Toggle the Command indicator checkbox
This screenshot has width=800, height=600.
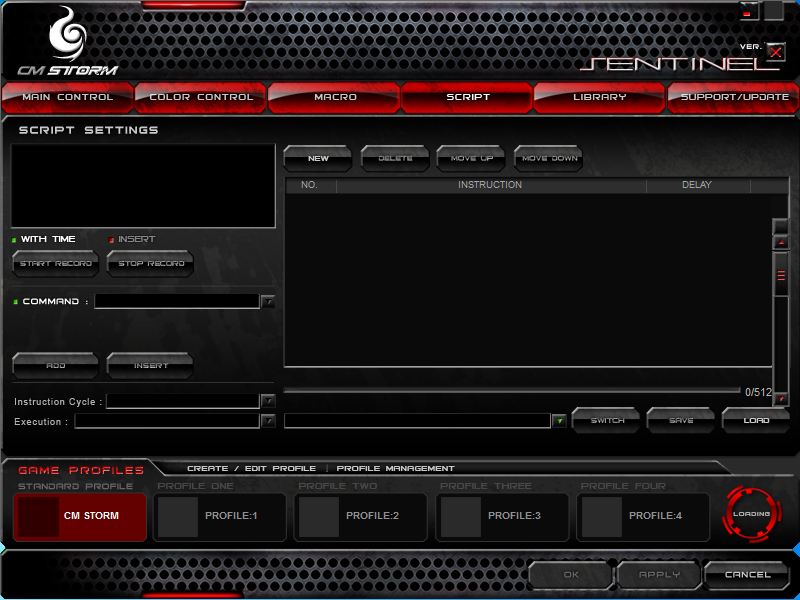click(16, 302)
